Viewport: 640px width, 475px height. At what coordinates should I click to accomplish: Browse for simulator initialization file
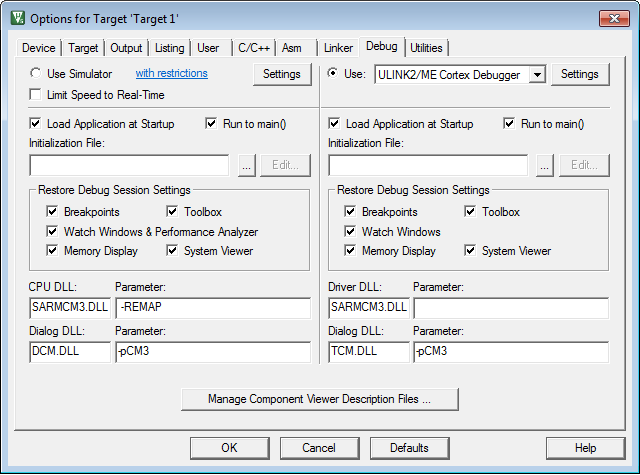[247, 165]
